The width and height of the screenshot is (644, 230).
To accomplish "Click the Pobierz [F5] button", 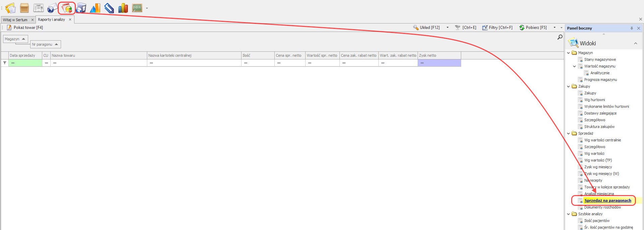I will 533,28.
